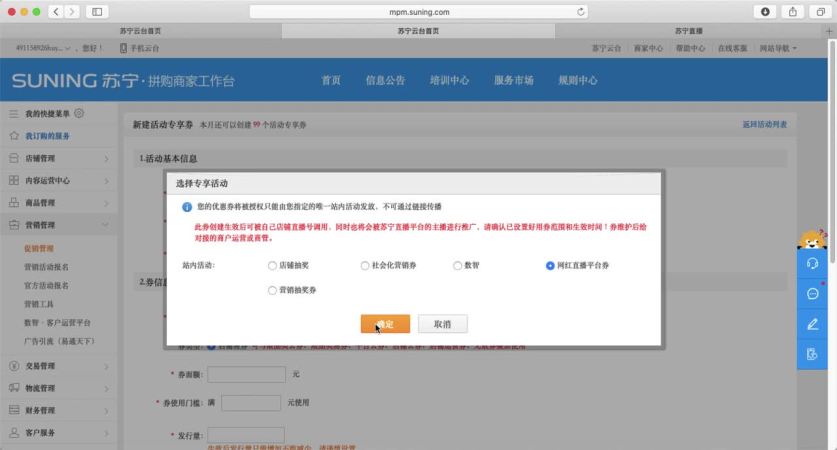The height and width of the screenshot is (450, 837).
Task: Open the 培训中心 nav item
Action: [449, 80]
